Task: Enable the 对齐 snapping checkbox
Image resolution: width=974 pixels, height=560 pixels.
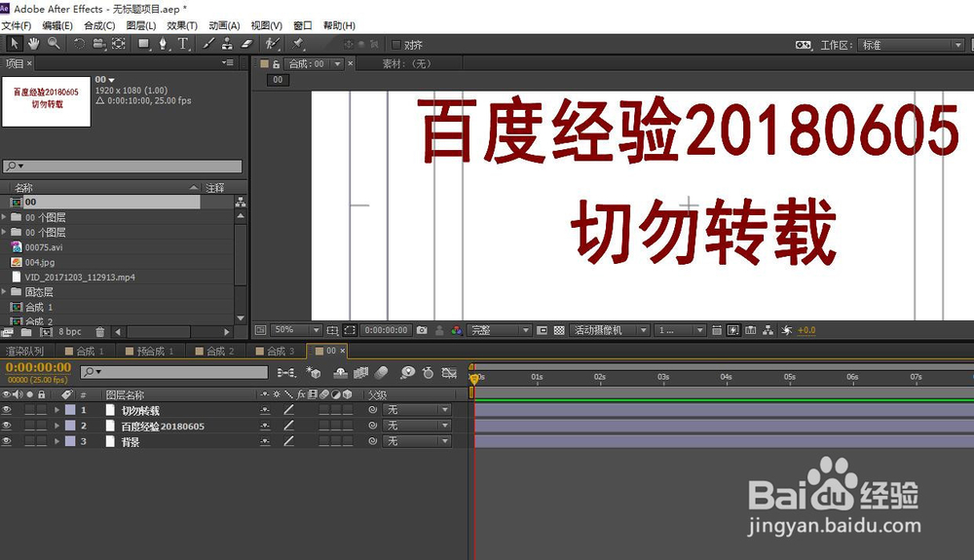Action: (395, 45)
